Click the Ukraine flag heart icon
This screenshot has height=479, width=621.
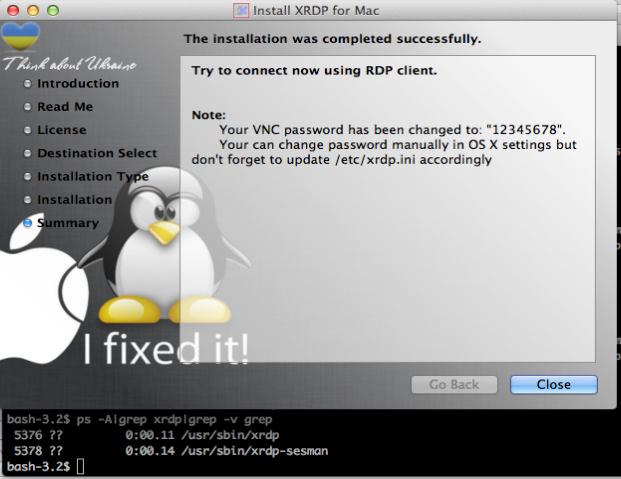[21, 36]
